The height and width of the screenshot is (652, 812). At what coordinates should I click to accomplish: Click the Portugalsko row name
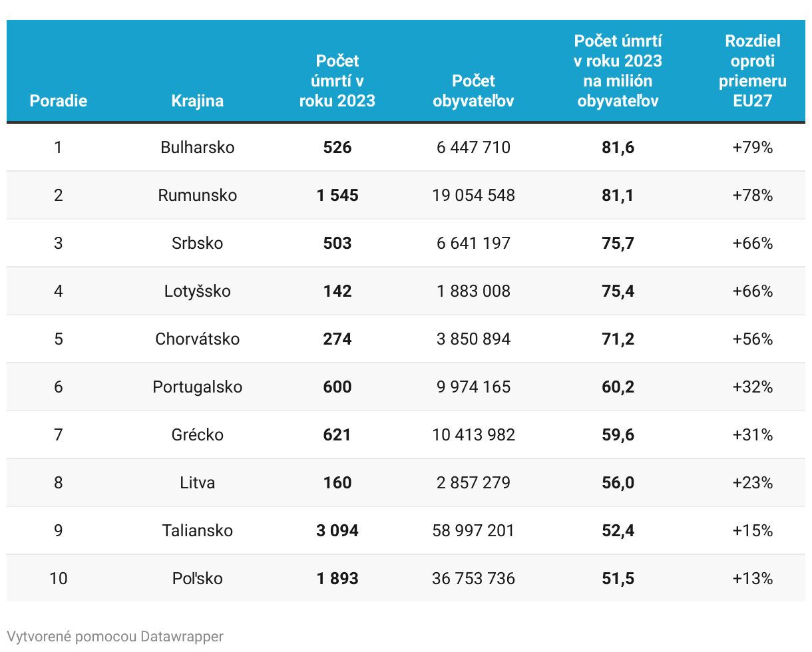(197, 387)
